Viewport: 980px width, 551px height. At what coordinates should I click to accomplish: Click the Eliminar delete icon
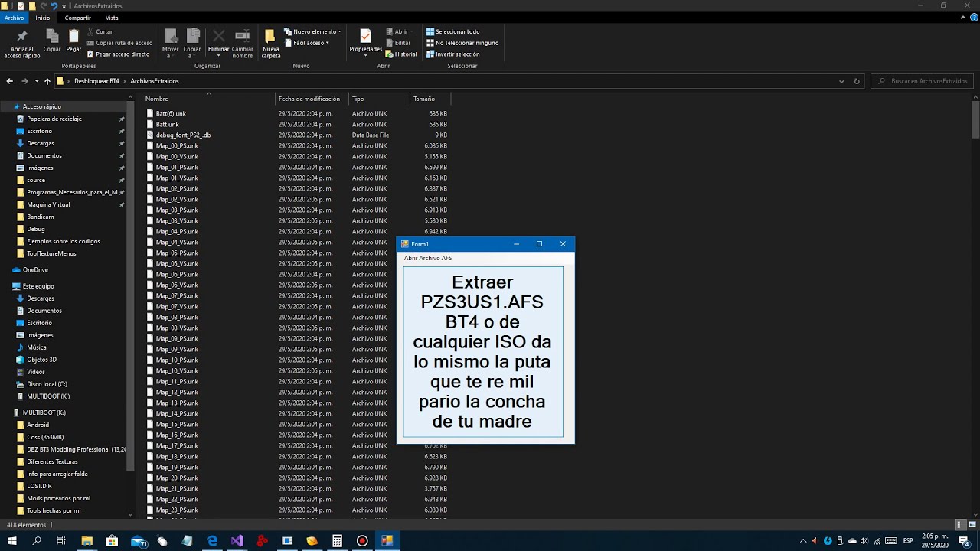[218, 43]
